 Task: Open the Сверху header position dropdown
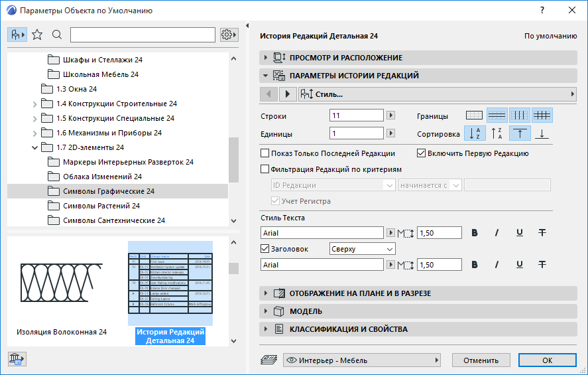[362, 249]
